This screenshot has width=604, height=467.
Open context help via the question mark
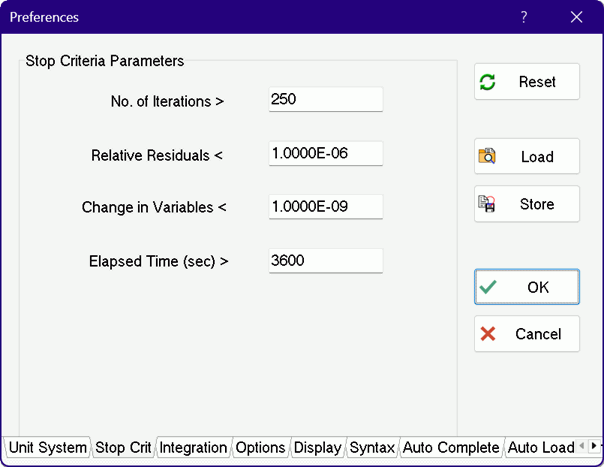(x=524, y=17)
